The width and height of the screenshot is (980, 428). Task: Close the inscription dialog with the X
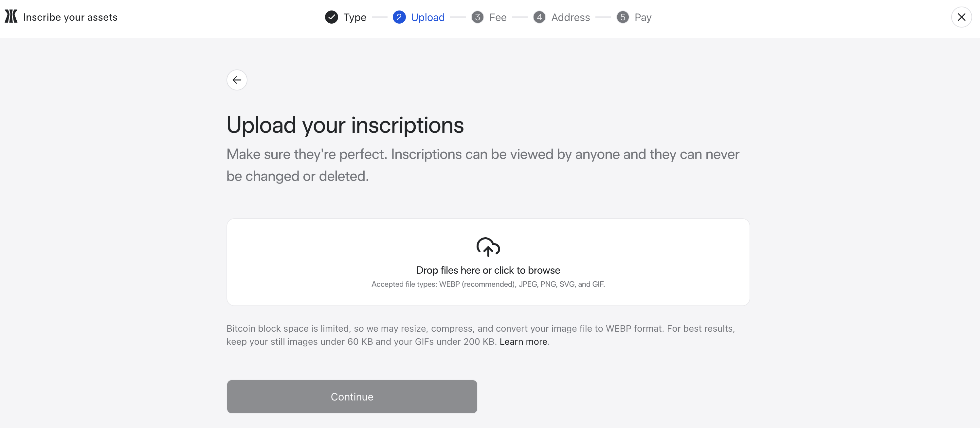pyautogui.click(x=961, y=17)
